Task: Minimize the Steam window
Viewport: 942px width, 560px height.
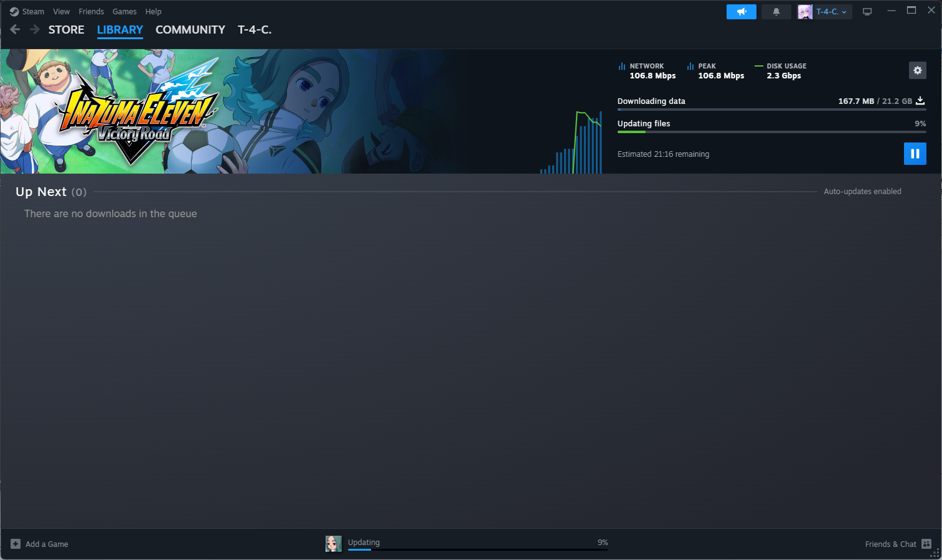Action: (892, 11)
